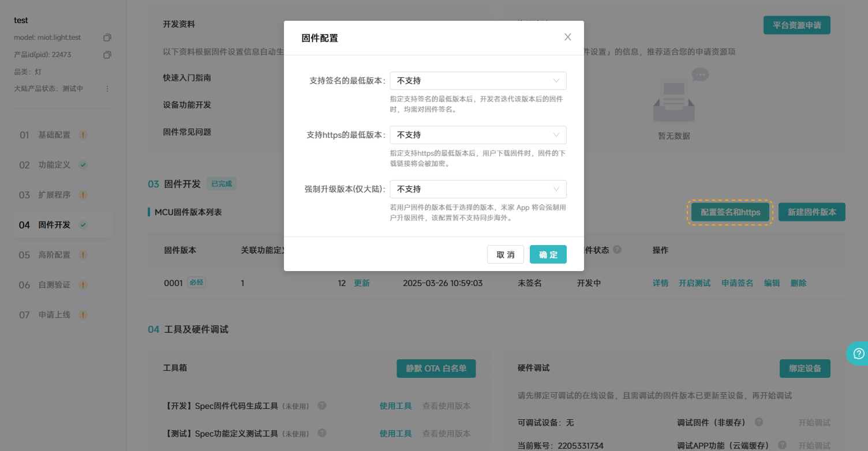
Task: Open 支持签名的最低版本 dropdown
Action: [478, 80]
